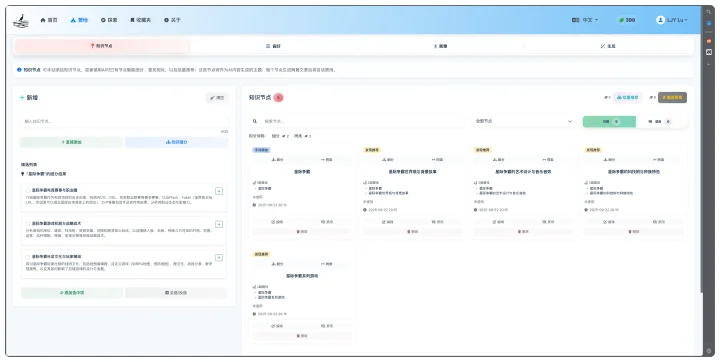The image size is (720, 362).
Task: Click 编辑 on the 艺术设计与音乐音效 card
Action: [x=498, y=222]
